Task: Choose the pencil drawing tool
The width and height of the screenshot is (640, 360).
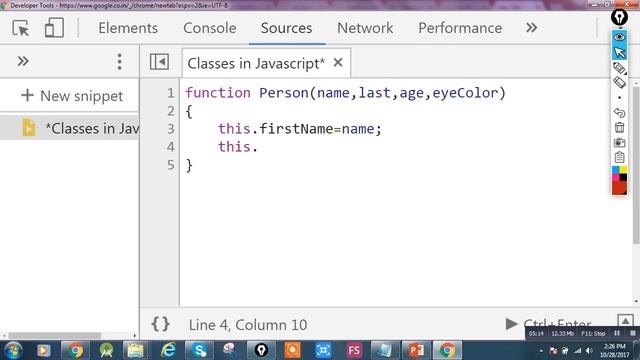Action: click(619, 68)
